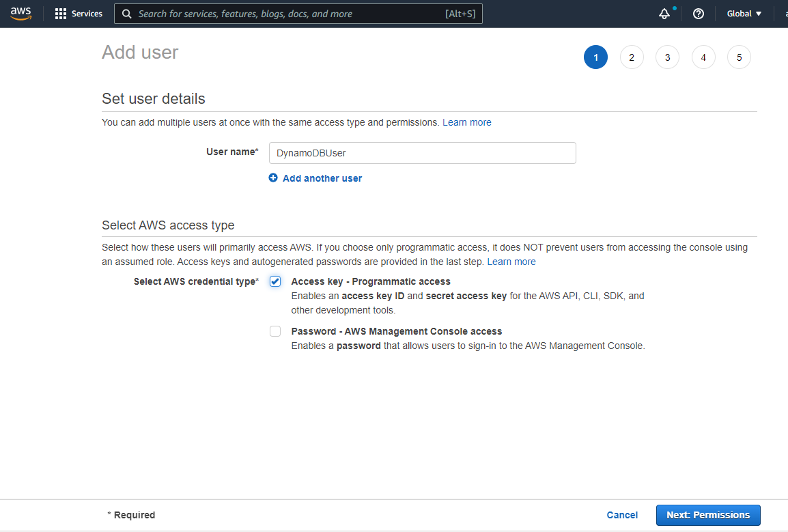
Task: Open the help question mark icon
Action: (698, 14)
